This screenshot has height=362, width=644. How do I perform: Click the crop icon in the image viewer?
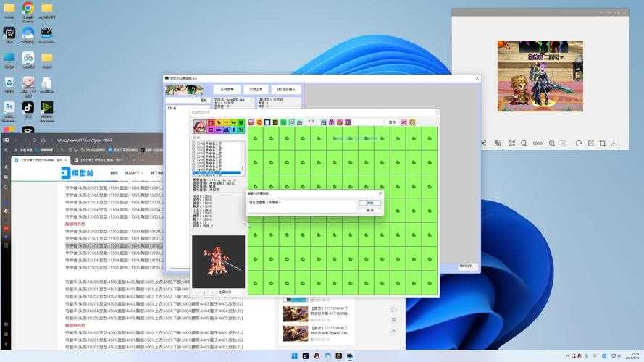602,143
